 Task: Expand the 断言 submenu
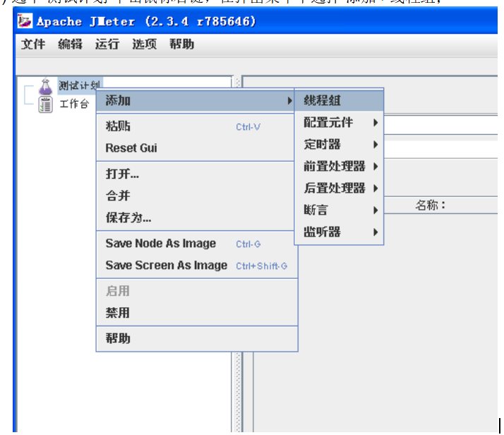[339, 210]
